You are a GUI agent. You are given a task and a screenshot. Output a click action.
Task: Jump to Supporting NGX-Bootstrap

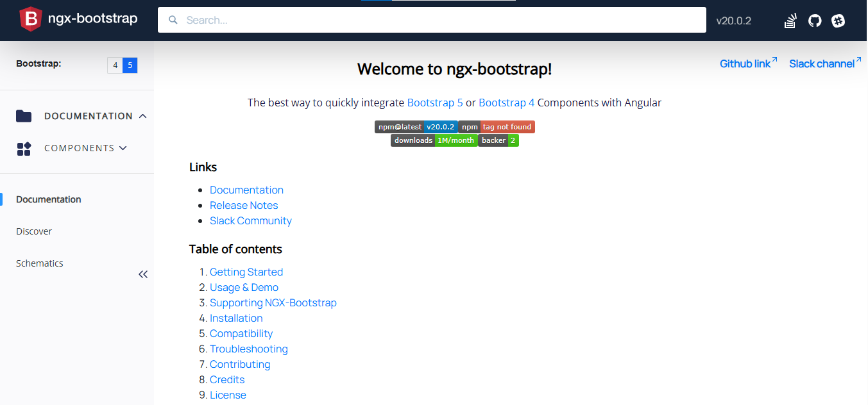273,302
